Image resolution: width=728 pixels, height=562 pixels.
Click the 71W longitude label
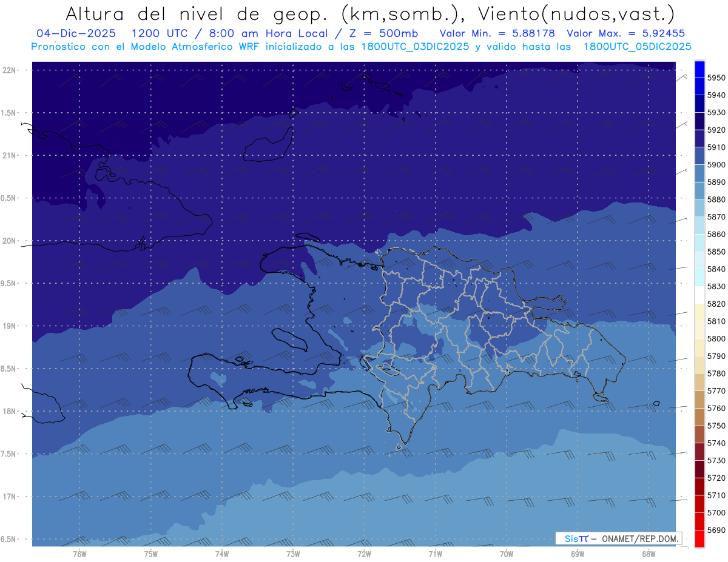435,554
